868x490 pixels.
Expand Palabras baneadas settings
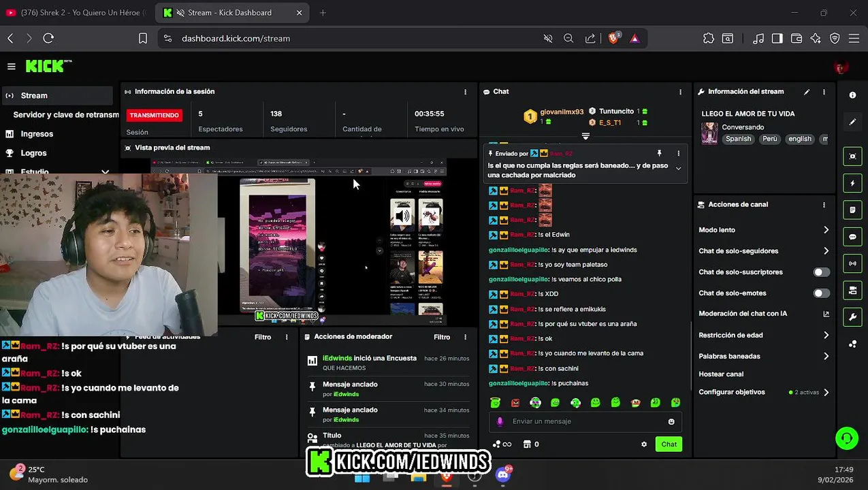pos(826,357)
